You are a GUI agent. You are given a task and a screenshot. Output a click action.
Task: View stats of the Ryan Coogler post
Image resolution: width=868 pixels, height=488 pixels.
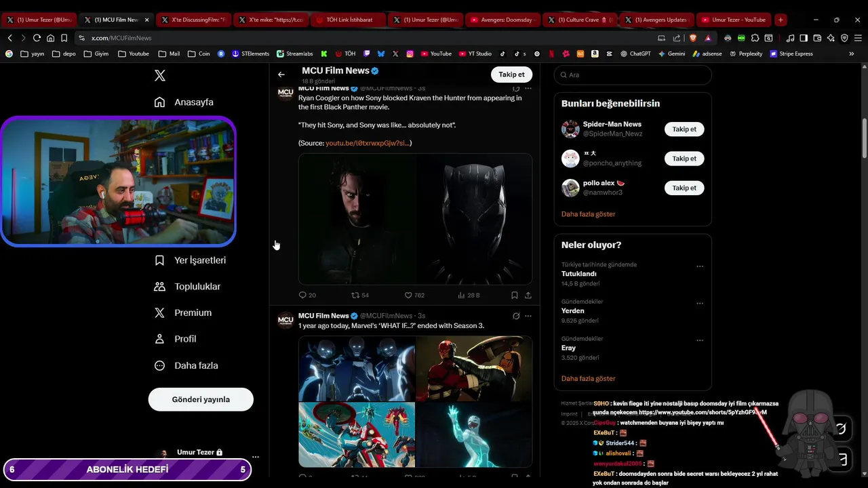(469, 296)
